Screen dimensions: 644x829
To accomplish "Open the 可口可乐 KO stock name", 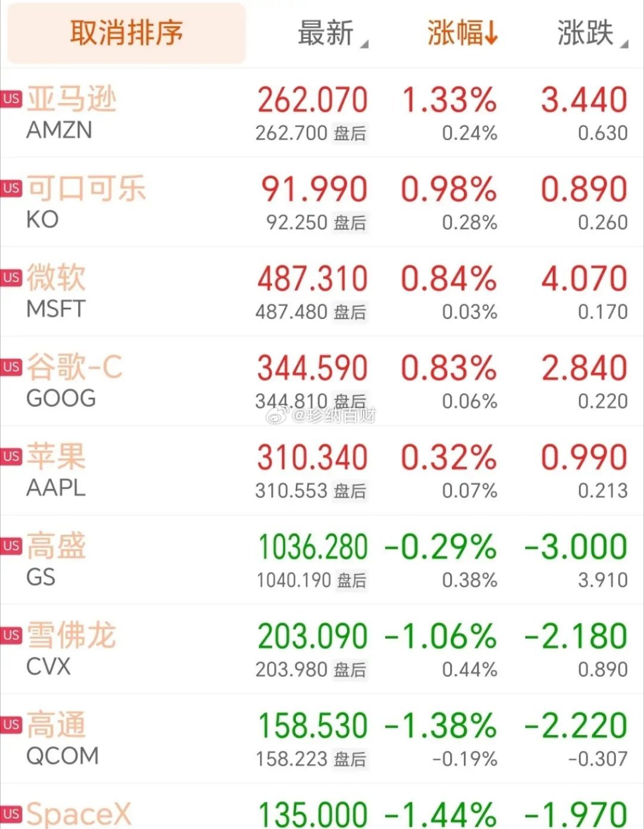I will [86, 188].
